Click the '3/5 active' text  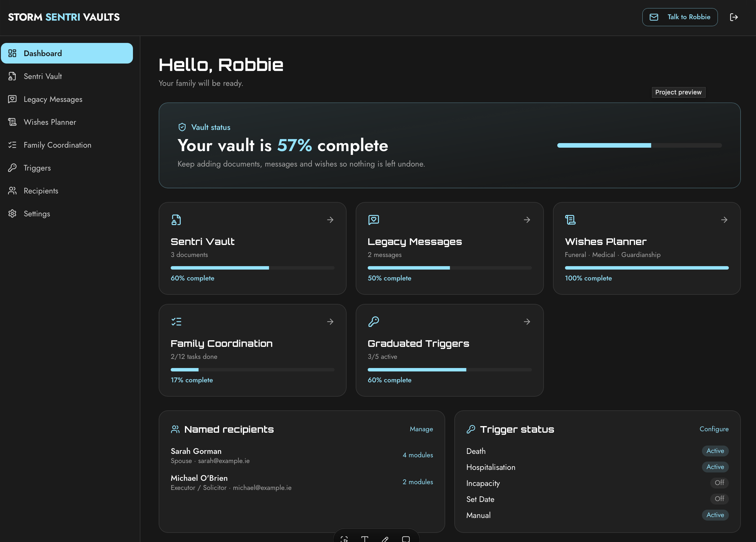pos(382,357)
